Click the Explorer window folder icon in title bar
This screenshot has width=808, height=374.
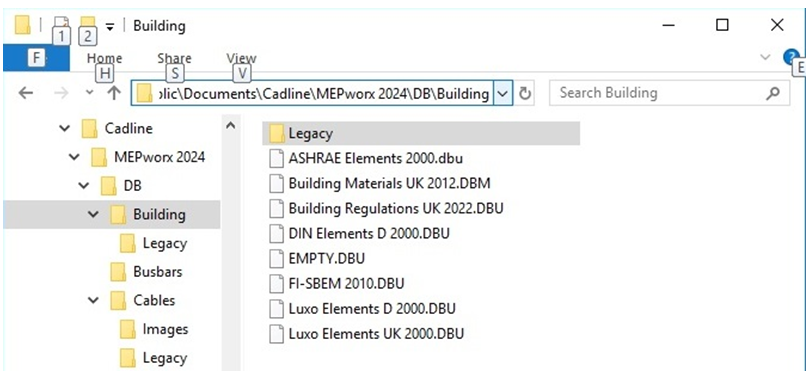pos(22,25)
